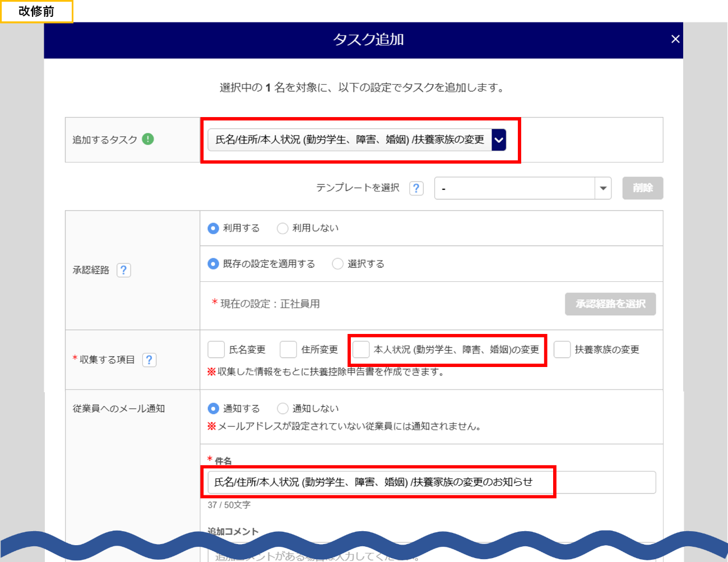Enable the 住所変更 checkbox
This screenshot has width=728, height=562.
[288, 350]
